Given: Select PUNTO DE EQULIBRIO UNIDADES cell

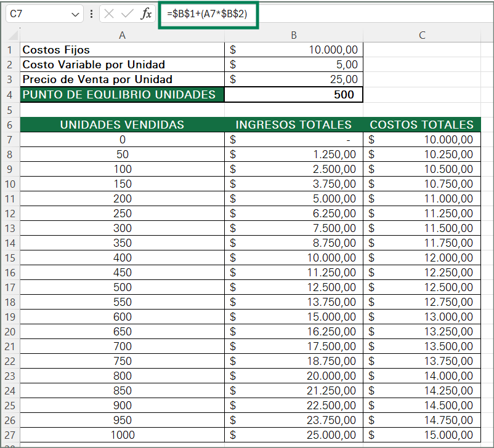Looking at the screenshot, I should pyautogui.click(x=122, y=94).
